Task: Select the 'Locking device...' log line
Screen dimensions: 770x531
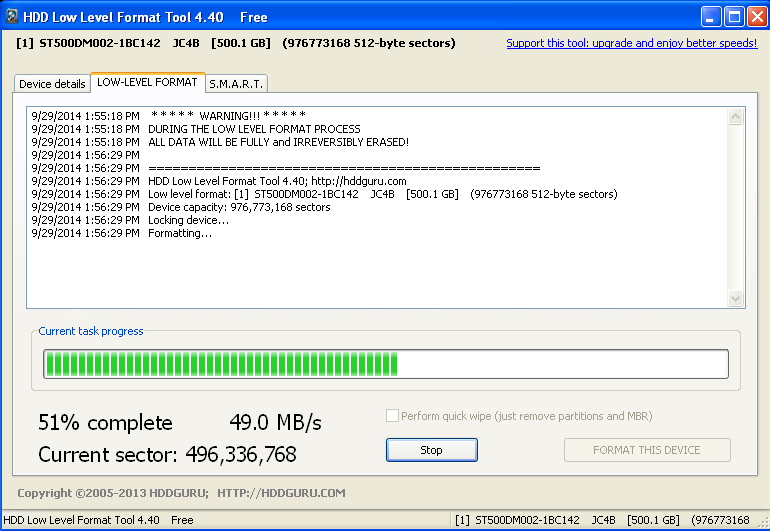Action: point(130,221)
